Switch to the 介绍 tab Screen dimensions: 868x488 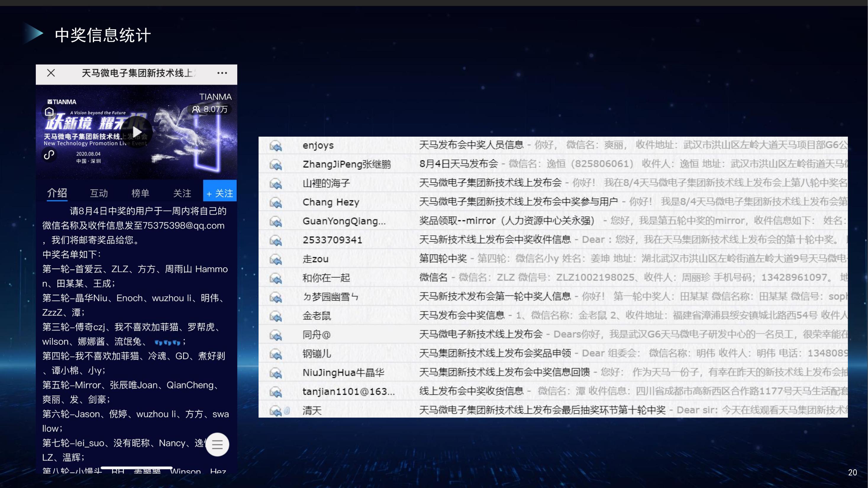coord(57,193)
